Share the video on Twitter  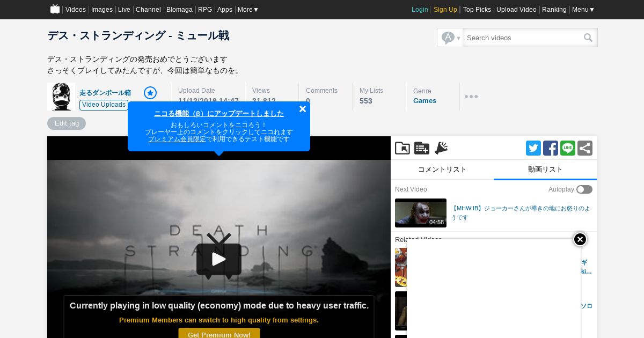click(x=533, y=148)
